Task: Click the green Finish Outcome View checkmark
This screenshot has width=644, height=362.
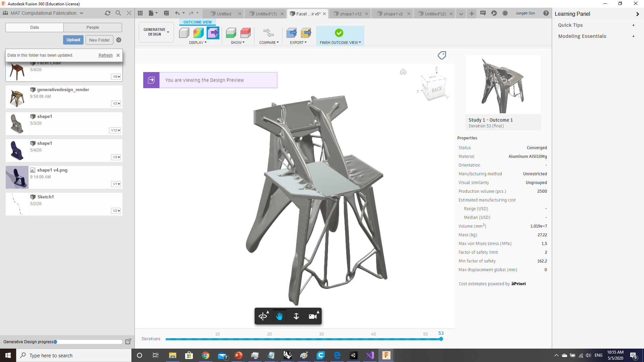Action: tap(339, 33)
